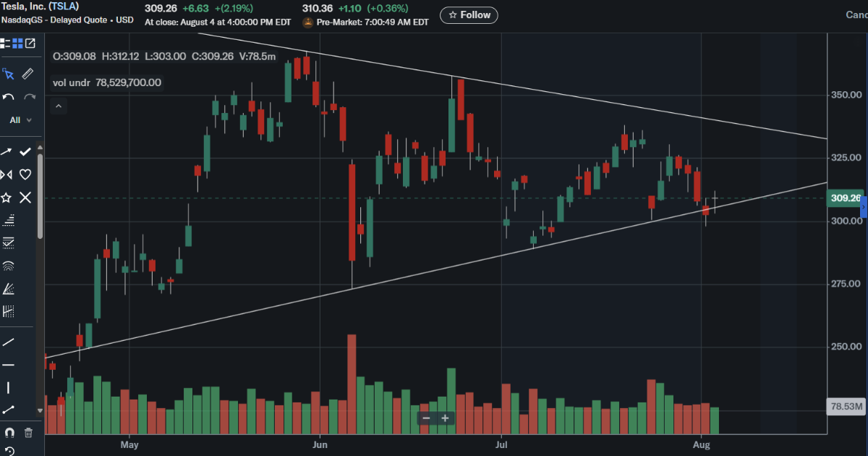The height and width of the screenshot is (456, 868).
Task: Pick the arrow drawing tool
Action: (x=7, y=151)
